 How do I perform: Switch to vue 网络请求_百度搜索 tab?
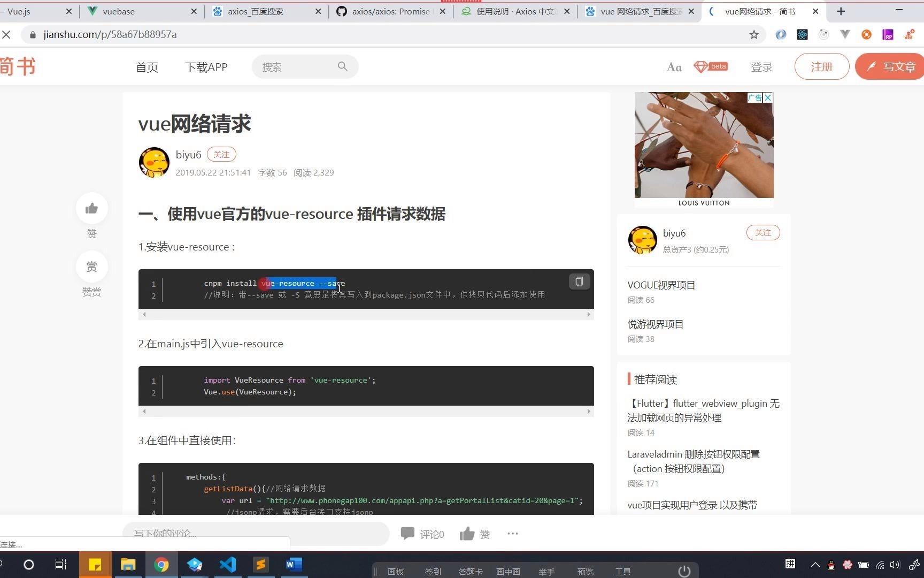(641, 11)
